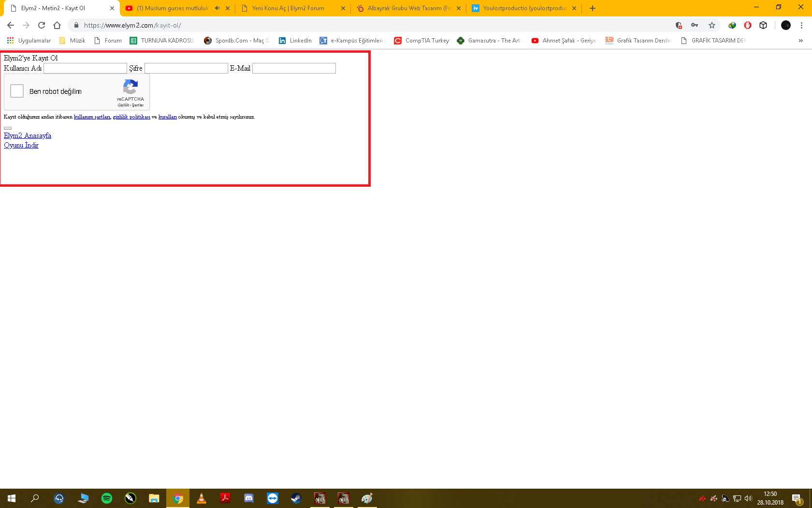Go forward to the next page
The width and height of the screenshot is (812, 508).
[x=26, y=25]
